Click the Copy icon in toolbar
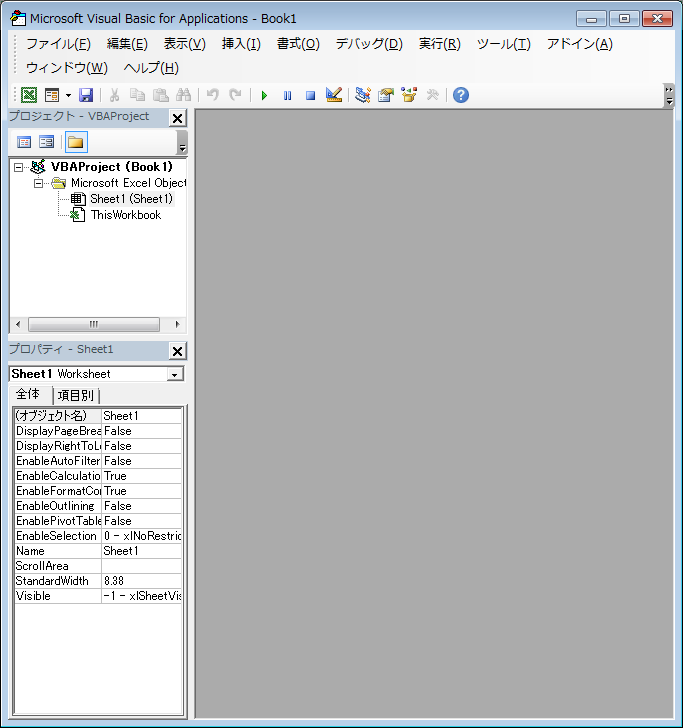 pyautogui.click(x=137, y=95)
